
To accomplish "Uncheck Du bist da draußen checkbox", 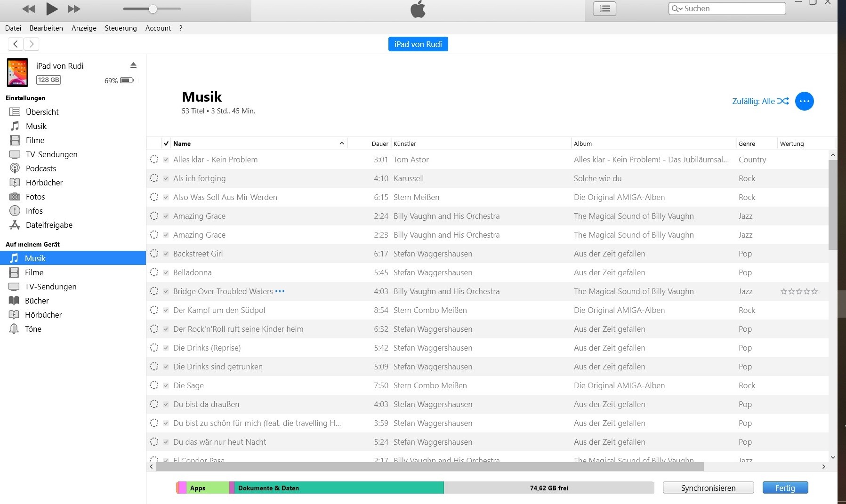I will point(166,404).
